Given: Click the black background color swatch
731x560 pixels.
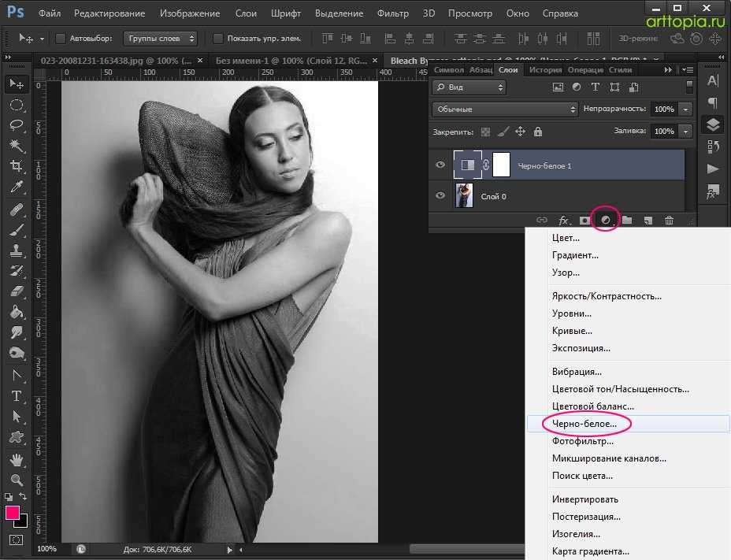Looking at the screenshot, I should coord(23,522).
